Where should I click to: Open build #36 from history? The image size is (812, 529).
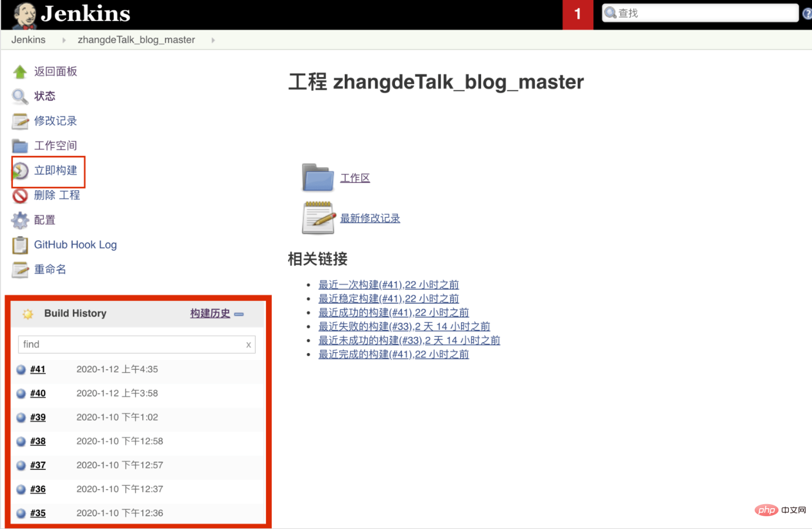pyautogui.click(x=38, y=490)
